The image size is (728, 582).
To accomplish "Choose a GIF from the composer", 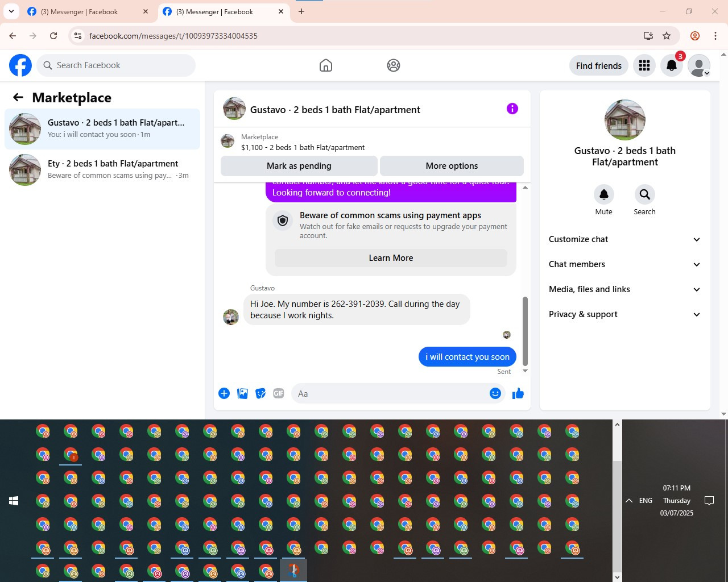I will tap(279, 393).
